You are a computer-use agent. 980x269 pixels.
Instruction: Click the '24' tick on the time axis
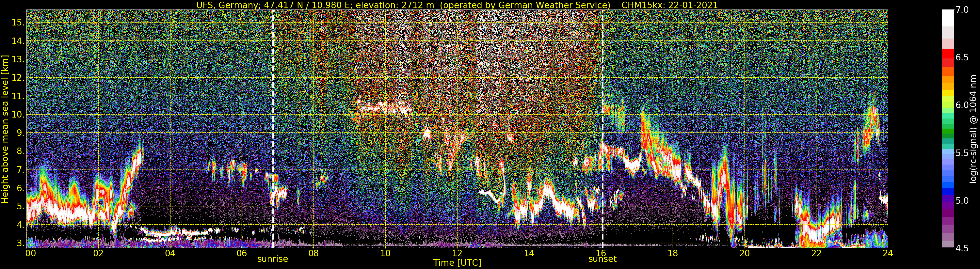pos(888,253)
